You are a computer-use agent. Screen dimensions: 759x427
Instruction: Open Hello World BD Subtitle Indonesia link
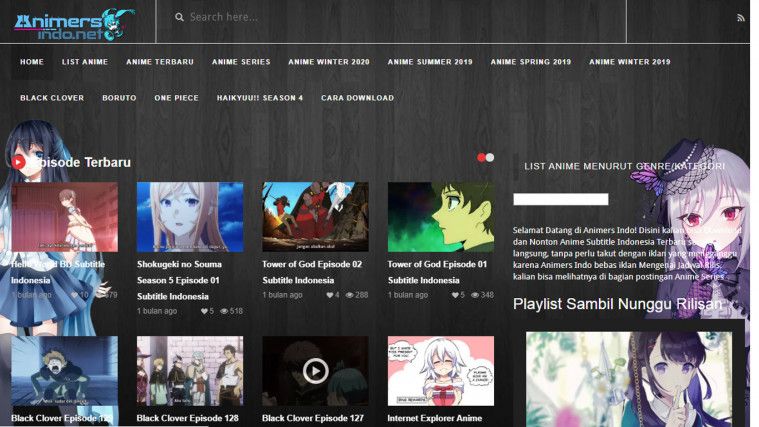[58, 272]
